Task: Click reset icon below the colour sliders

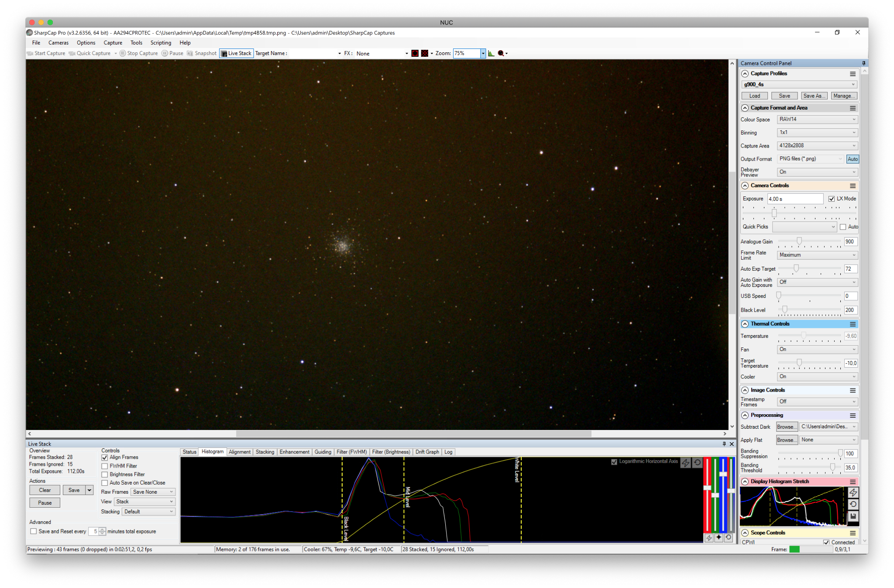Action: pyautogui.click(x=728, y=538)
